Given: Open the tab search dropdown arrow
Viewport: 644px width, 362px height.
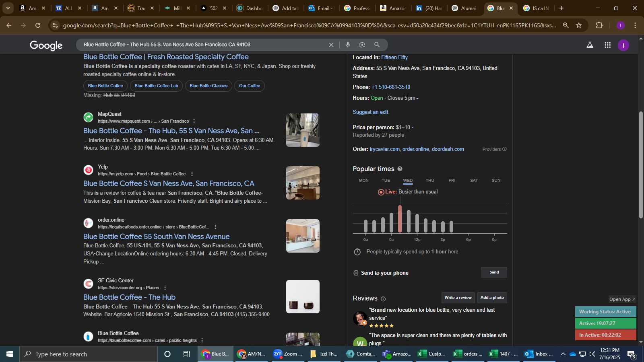Looking at the screenshot, I should coord(8,8).
